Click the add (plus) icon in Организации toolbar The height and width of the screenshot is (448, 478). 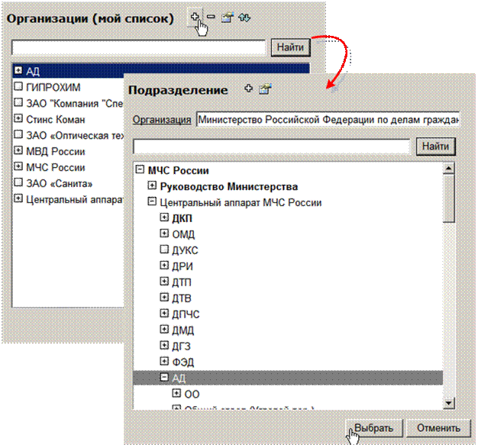point(195,17)
